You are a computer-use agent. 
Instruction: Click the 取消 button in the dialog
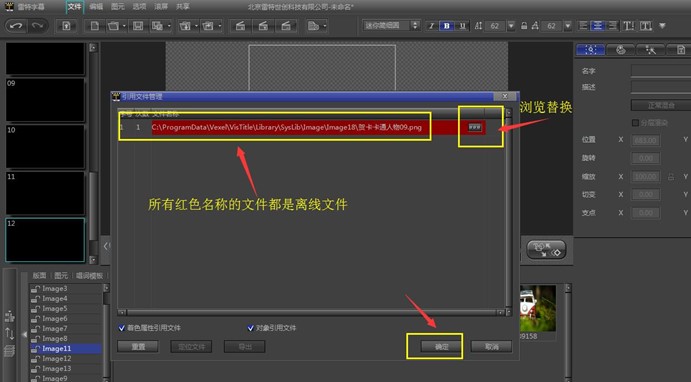pyautogui.click(x=491, y=347)
